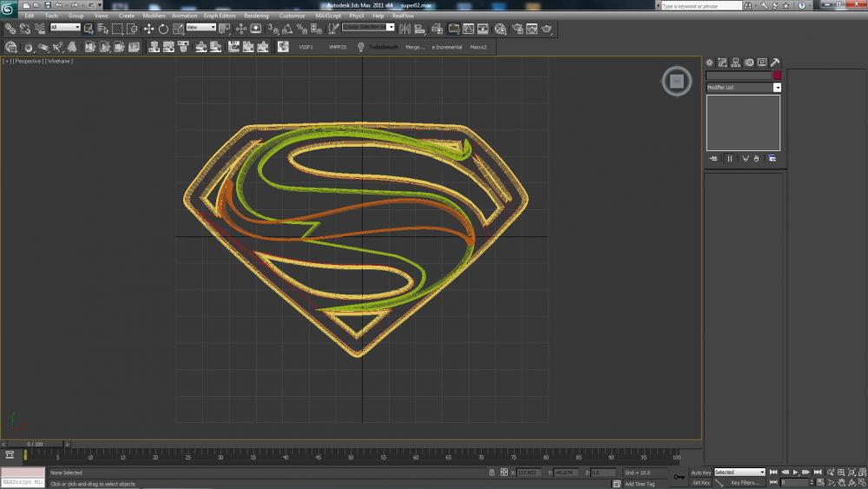Open the reference coordinate system 'View' dropdown

click(201, 27)
